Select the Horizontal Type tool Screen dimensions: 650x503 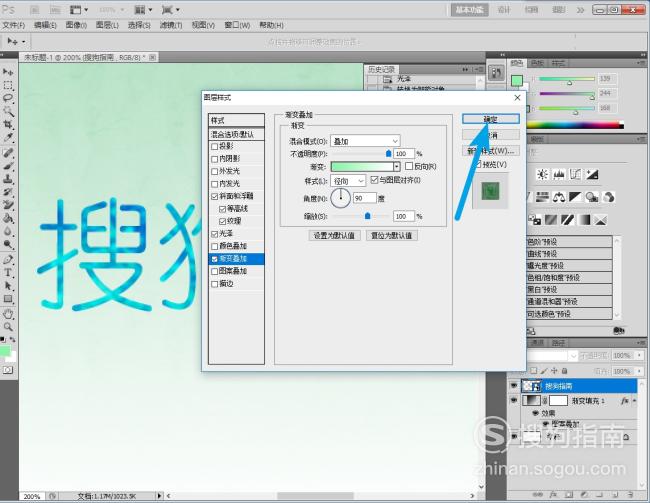(x=8, y=273)
